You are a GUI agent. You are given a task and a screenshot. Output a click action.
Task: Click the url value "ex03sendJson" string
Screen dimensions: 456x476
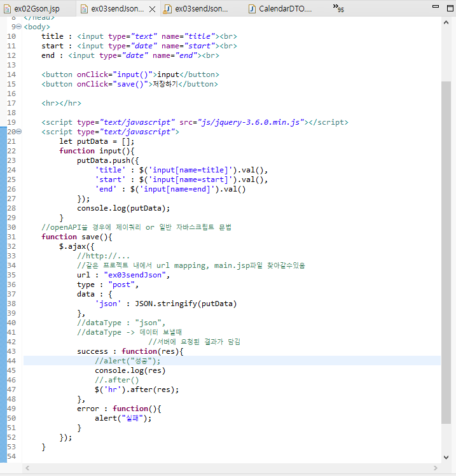click(135, 275)
